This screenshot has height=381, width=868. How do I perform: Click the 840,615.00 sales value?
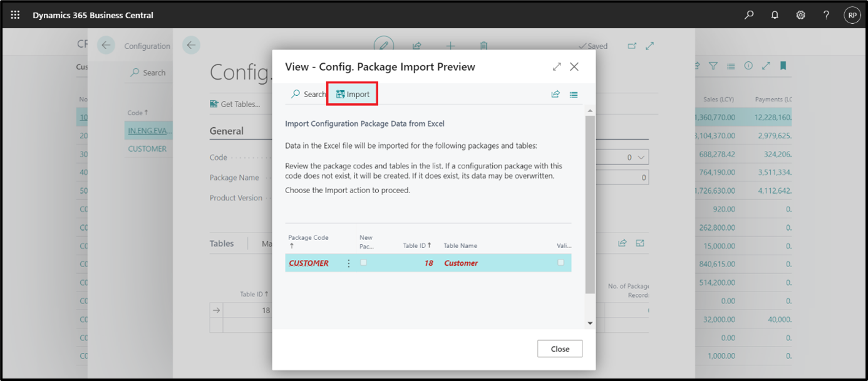coord(716,264)
